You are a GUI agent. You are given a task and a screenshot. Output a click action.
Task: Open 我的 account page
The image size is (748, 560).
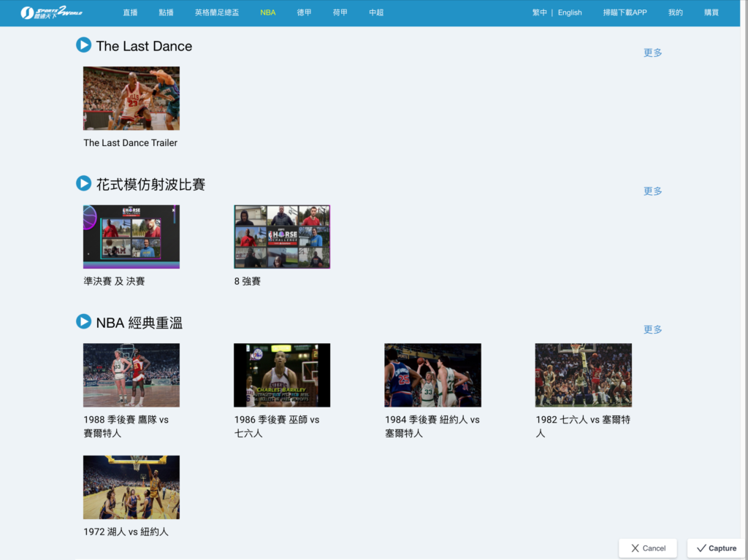(x=676, y=12)
